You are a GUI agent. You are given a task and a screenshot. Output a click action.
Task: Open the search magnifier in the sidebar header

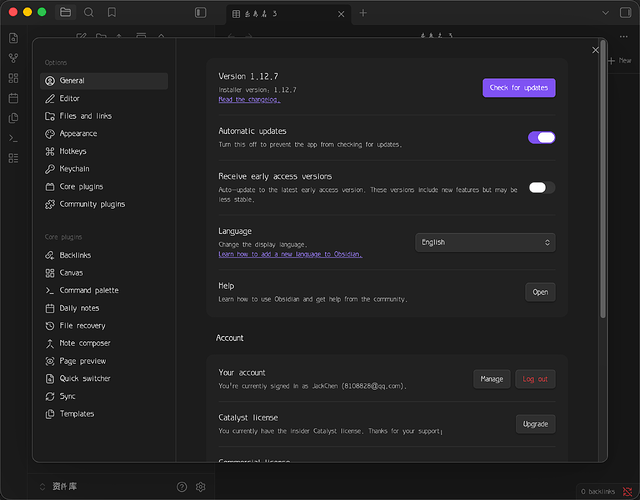(x=89, y=12)
